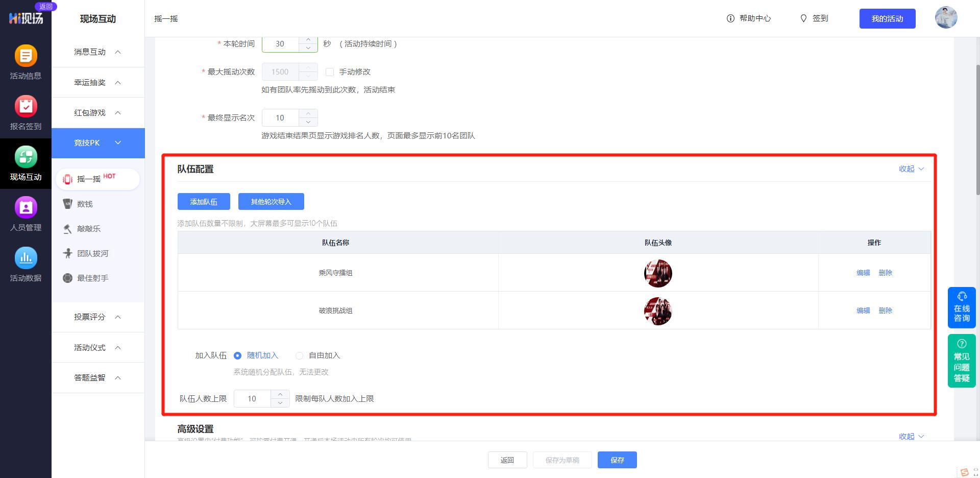Select the 随机加入 join option
980x478 pixels.
pos(237,355)
